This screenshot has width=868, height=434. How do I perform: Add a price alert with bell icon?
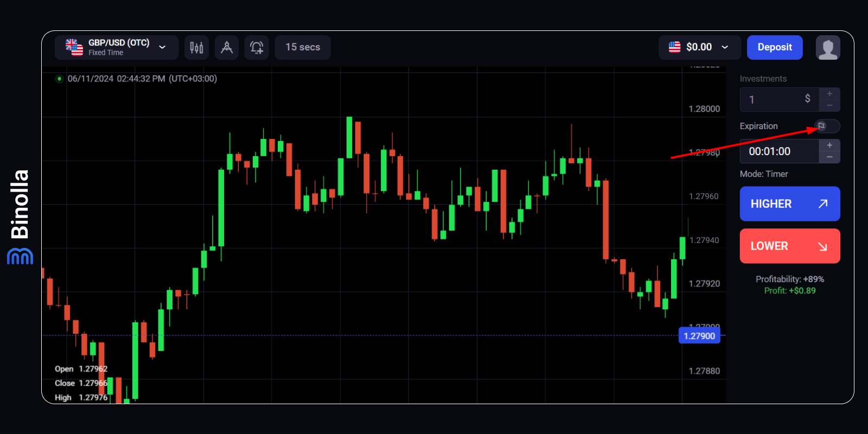point(257,48)
